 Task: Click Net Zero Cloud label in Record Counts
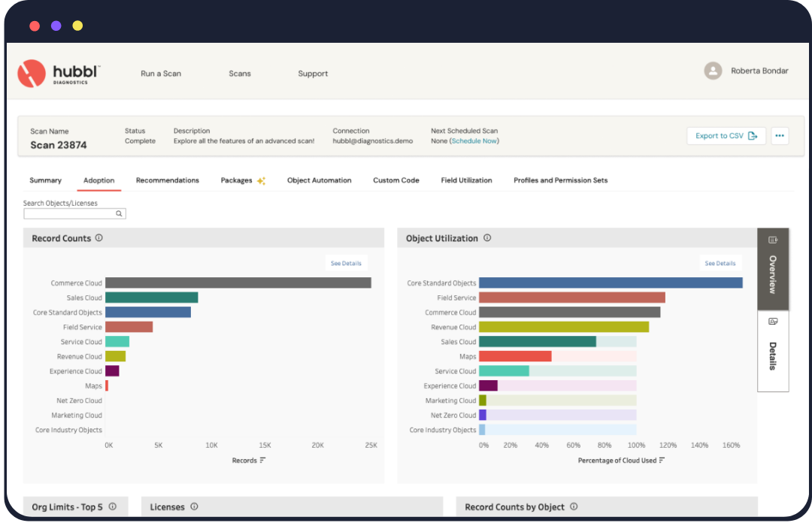(x=79, y=401)
